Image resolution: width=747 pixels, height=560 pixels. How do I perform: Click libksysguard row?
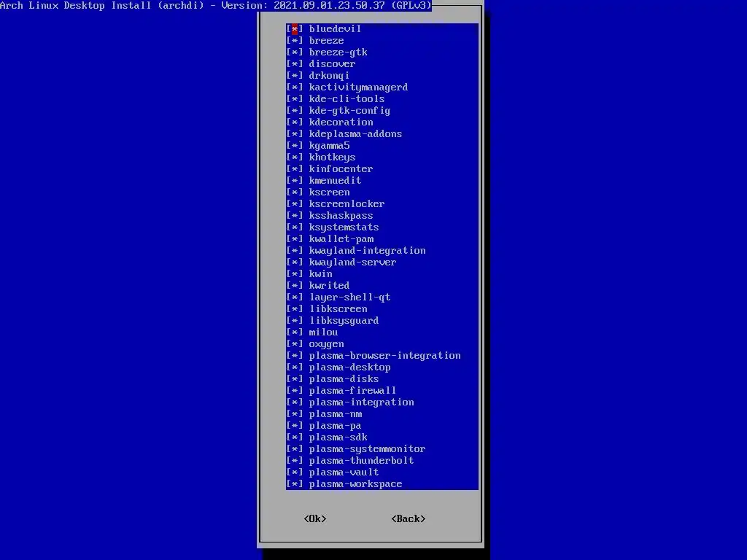[382, 321]
